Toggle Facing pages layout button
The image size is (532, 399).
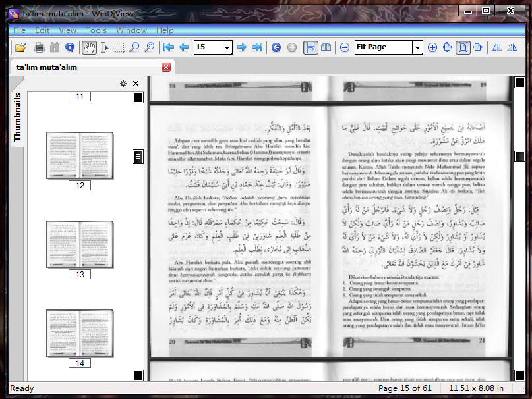326,47
